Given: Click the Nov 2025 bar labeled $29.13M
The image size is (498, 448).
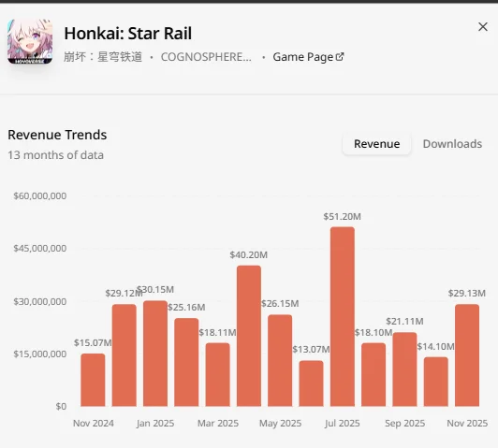Looking at the screenshot, I should [467, 355].
